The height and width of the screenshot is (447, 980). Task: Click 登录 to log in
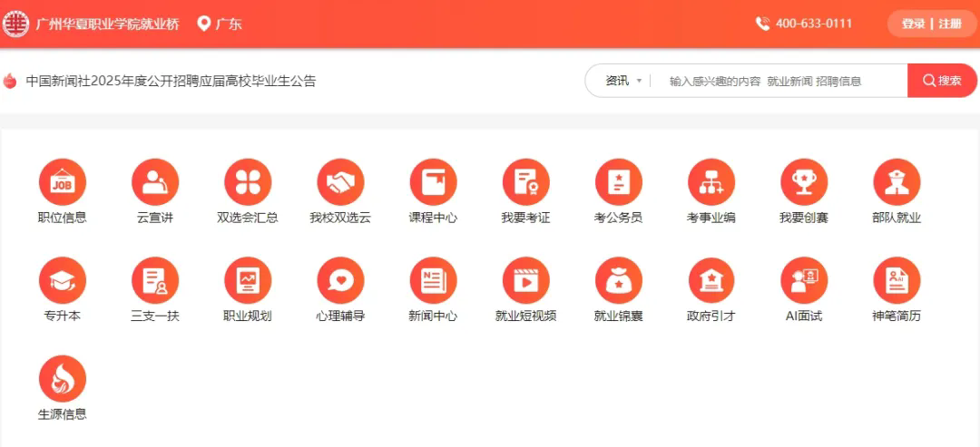(x=913, y=24)
